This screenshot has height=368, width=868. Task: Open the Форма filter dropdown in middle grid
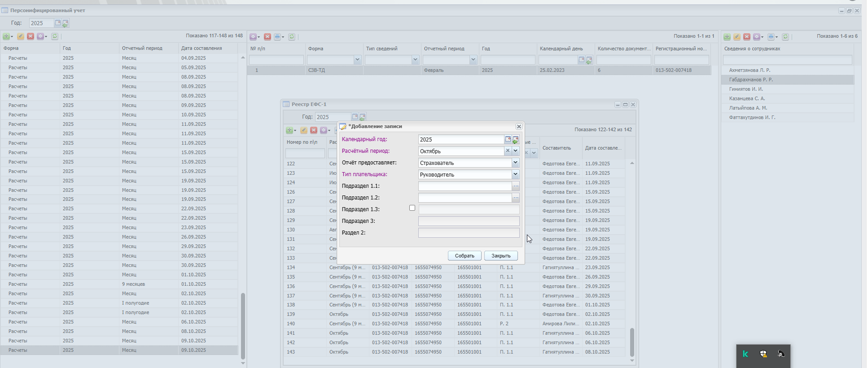point(357,60)
